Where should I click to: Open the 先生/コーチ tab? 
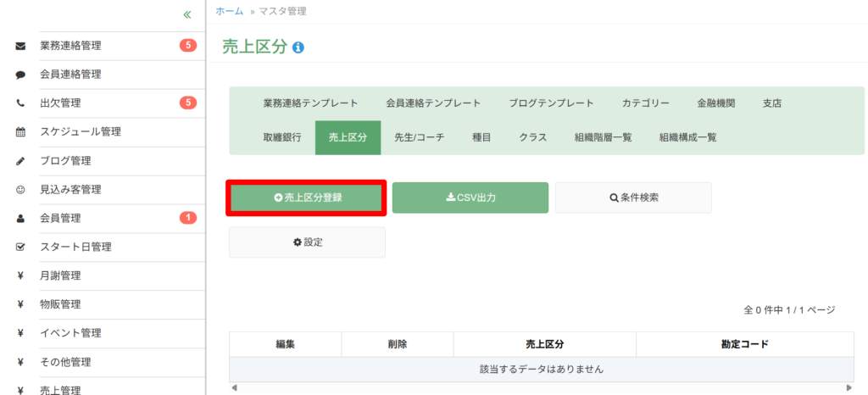[419, 138]
